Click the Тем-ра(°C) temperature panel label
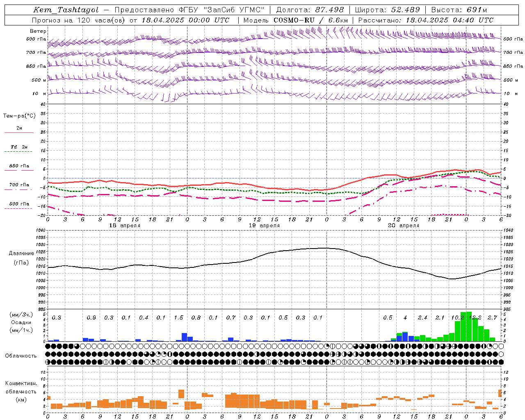Screen dimensions: 525x420 pyautogui.click(x=19, y=116)
